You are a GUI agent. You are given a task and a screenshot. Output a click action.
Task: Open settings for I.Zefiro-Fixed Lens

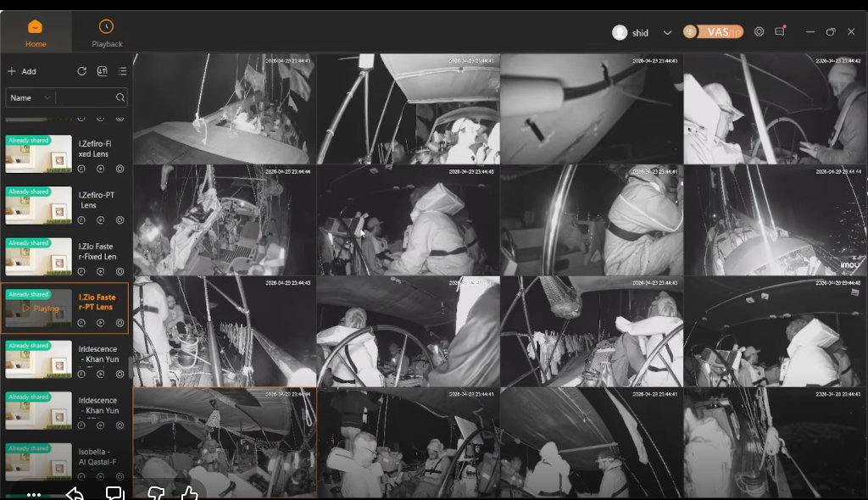[x=120, y=169]
